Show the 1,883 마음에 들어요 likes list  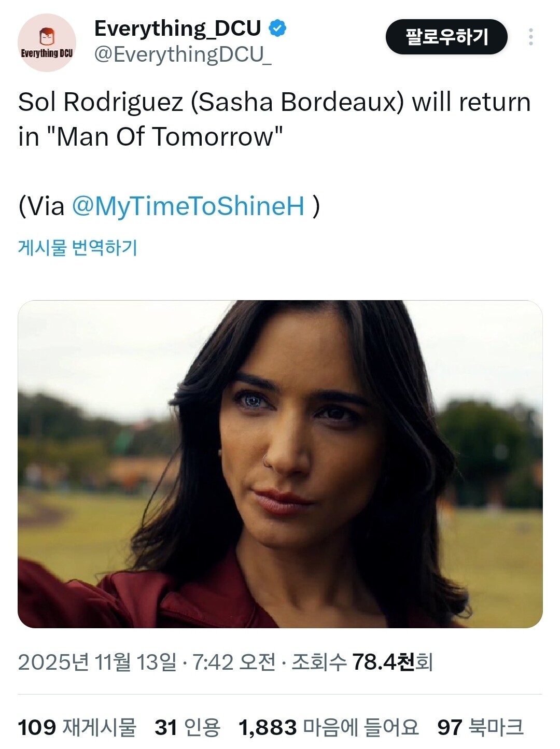[x=328, y=727]
